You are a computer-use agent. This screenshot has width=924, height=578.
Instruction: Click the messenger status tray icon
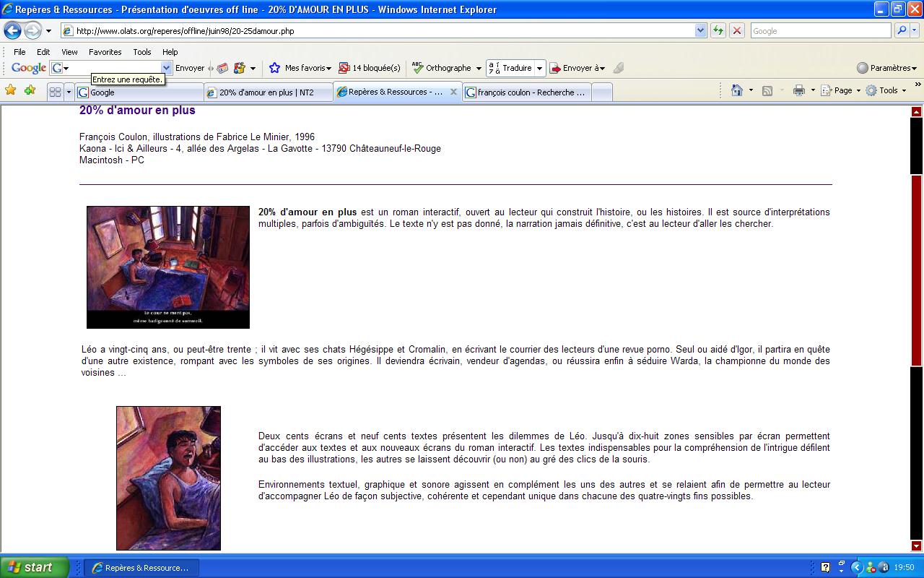(871, 567)
